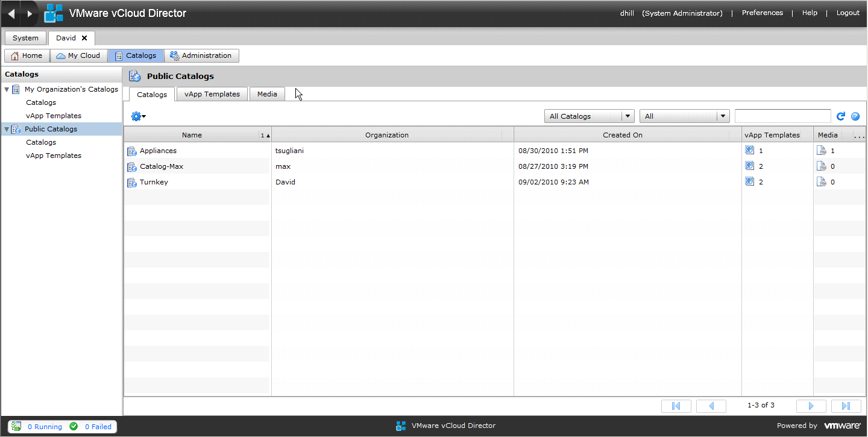Go to the previous page of results
The image size is (868, 437).
[711, 406]
